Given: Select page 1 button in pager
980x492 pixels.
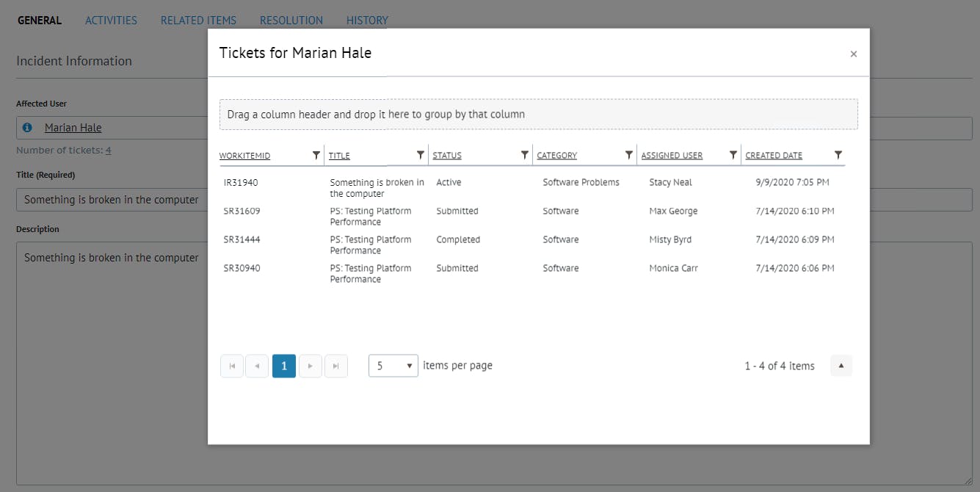Looking at the screenshot, I should click(284, 366).
